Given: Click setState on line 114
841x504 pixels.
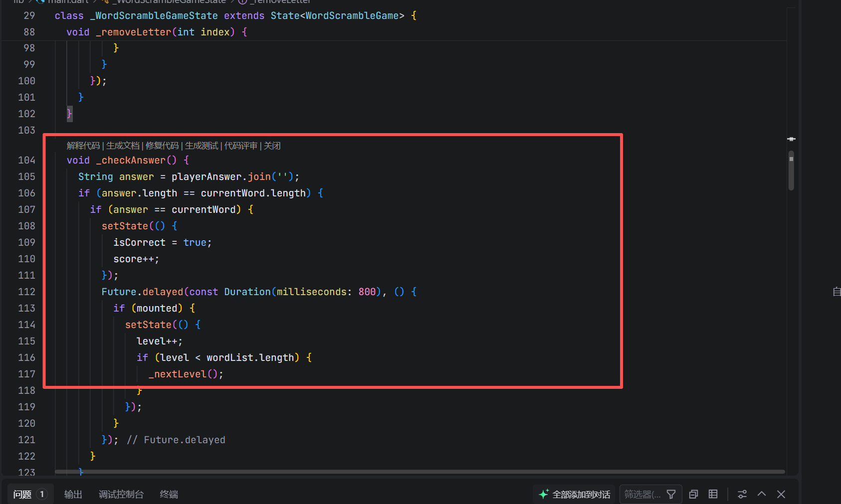Looking at the screenshot, I should (148, 325).
